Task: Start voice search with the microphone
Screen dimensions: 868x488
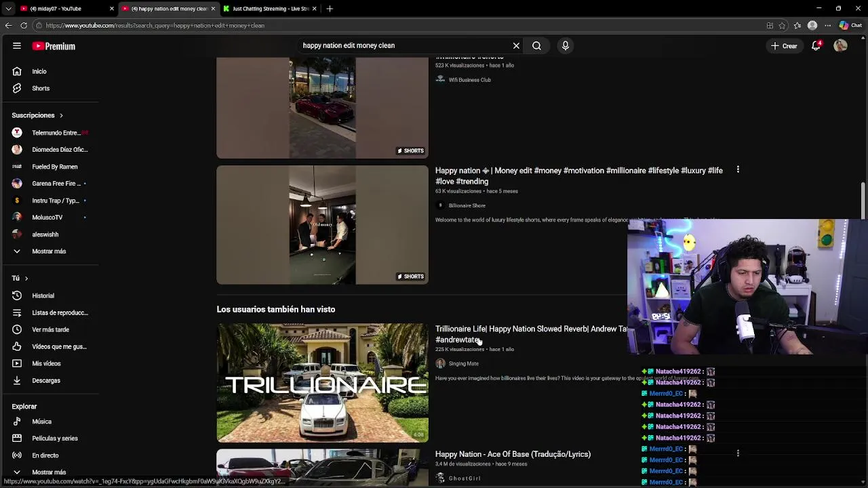Action: click(566, 45)
